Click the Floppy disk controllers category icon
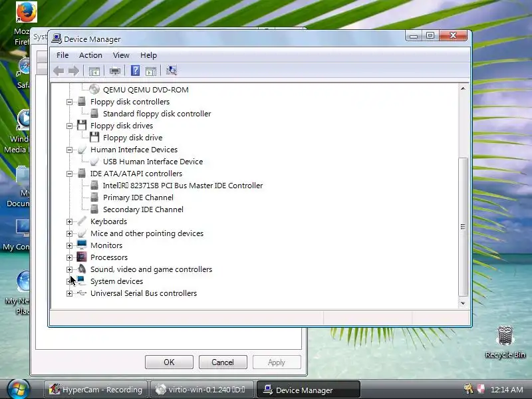Screen dimensions: 532x399 (81, 102)
